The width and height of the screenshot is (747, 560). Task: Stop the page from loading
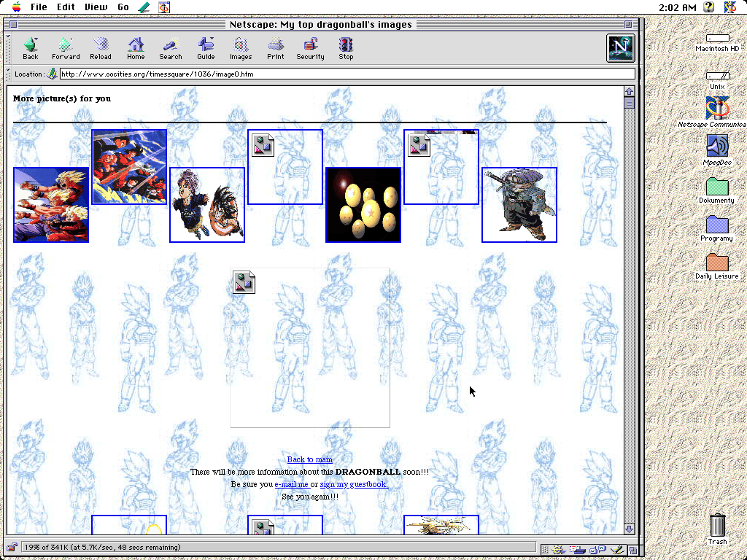coord(346,48)
